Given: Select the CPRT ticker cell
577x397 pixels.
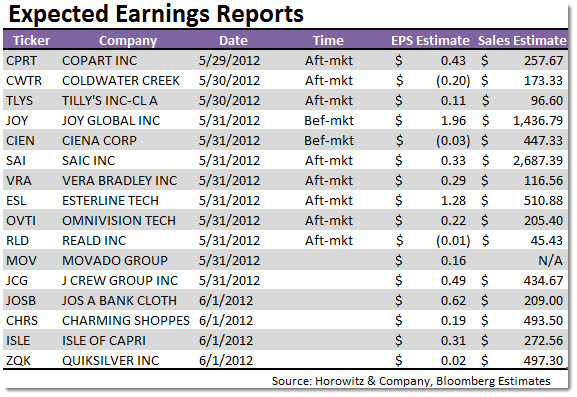Looking at the screenshot, I should tap(21, 60).
